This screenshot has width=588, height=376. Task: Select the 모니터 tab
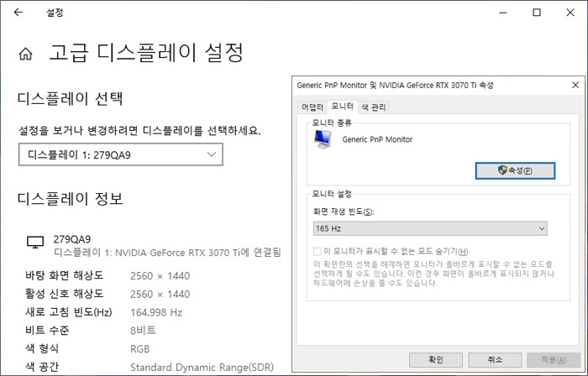pyautogui.click(x=342, y=107)
